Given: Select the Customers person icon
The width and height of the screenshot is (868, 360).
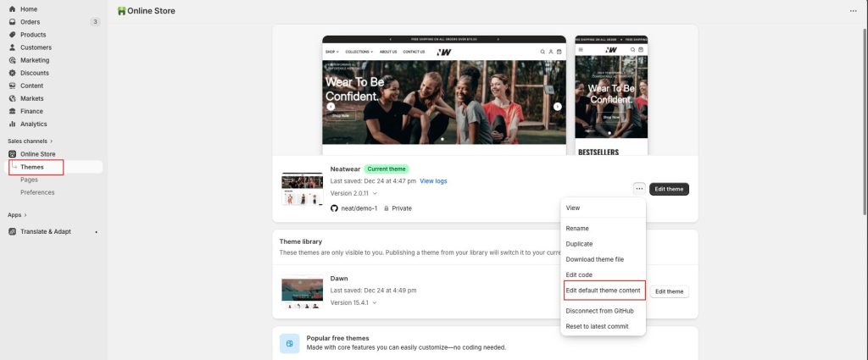Looking at the screenshot, I should (x=12, y=47).
